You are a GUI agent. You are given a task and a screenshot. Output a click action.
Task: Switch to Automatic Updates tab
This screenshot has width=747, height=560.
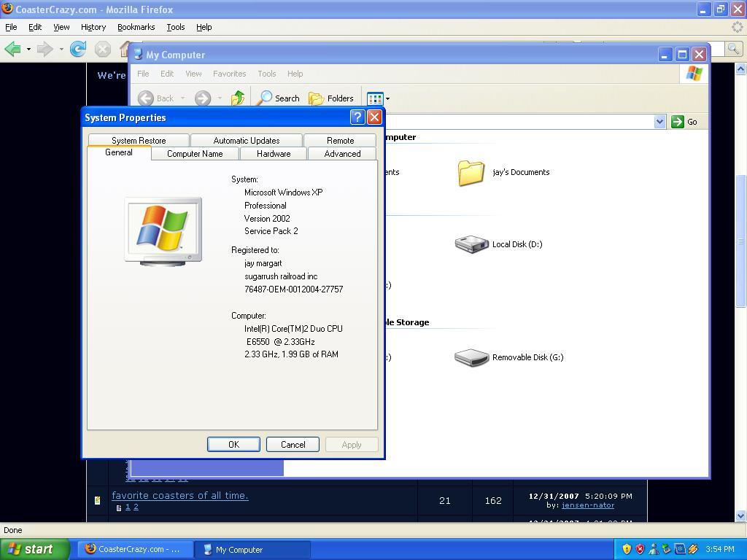point(247,141)
